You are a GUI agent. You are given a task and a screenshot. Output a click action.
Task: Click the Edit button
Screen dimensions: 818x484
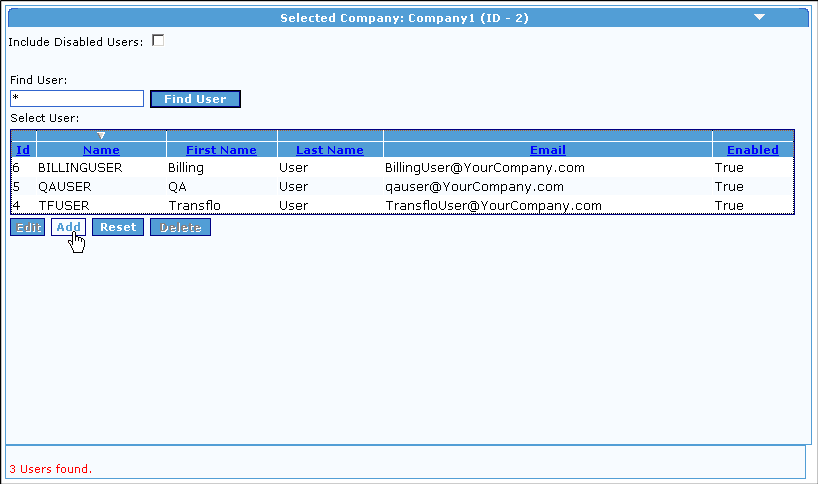point(28,227)
